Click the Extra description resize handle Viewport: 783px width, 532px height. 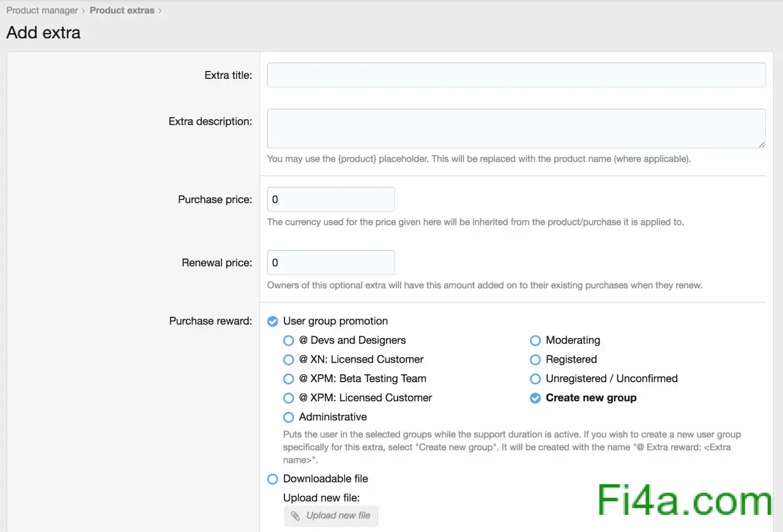click(x=762, y=144)
